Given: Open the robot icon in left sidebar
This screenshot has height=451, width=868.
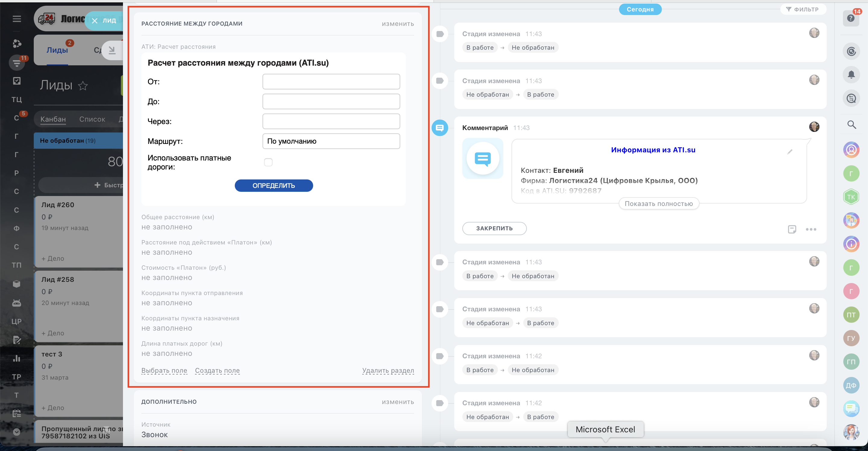Looking at the screenshot, I should (x=17, y=303).
